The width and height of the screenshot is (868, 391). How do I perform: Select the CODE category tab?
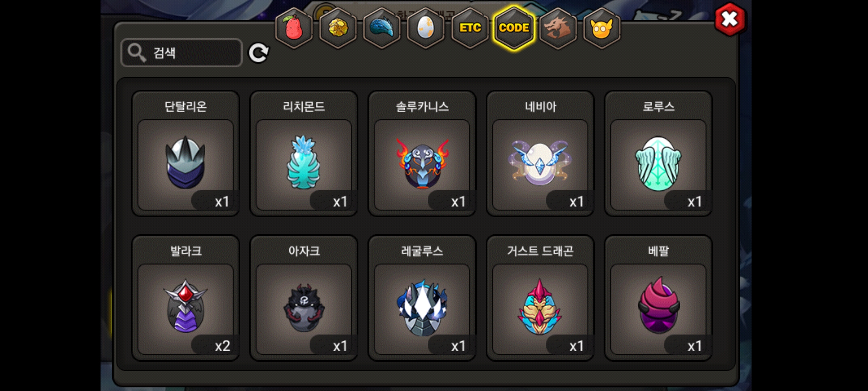(514, 28)
